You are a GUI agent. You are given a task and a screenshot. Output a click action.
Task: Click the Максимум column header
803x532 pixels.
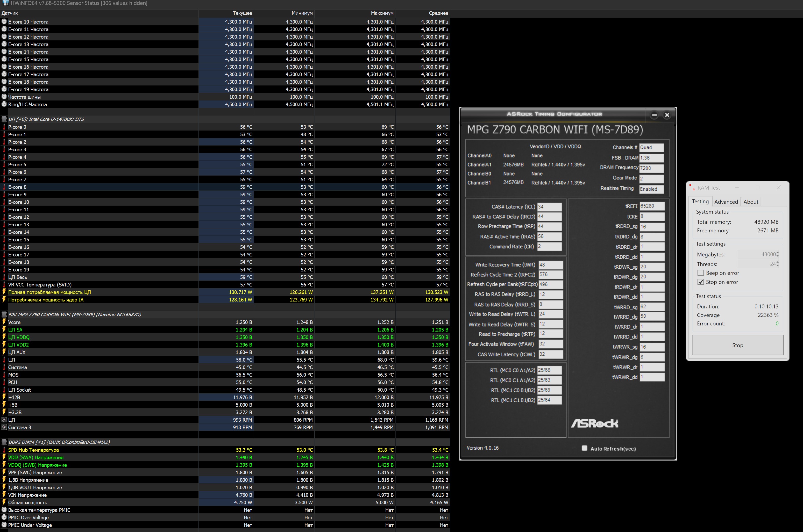click(382, 13)
